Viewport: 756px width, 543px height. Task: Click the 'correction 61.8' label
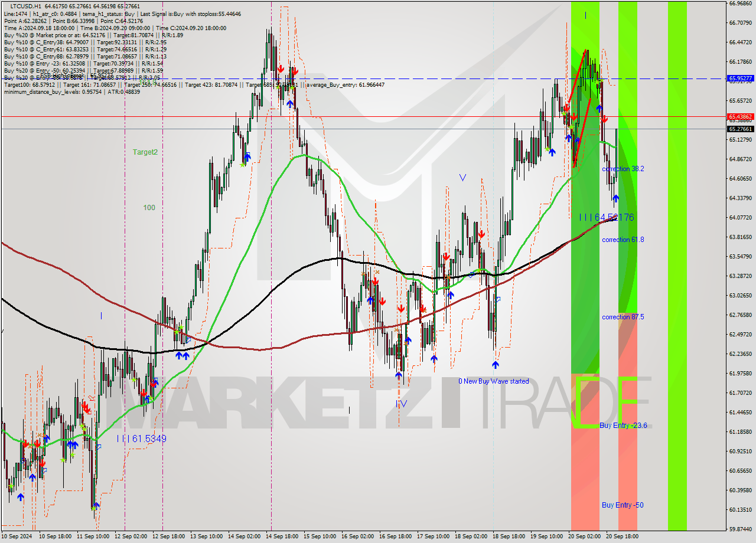pos(623,240)
